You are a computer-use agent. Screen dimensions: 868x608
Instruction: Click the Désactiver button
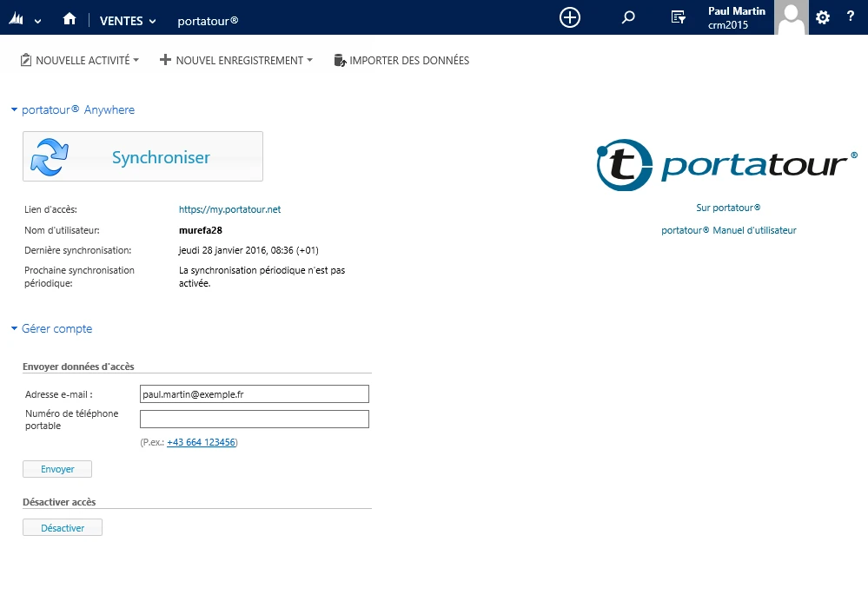63,528
